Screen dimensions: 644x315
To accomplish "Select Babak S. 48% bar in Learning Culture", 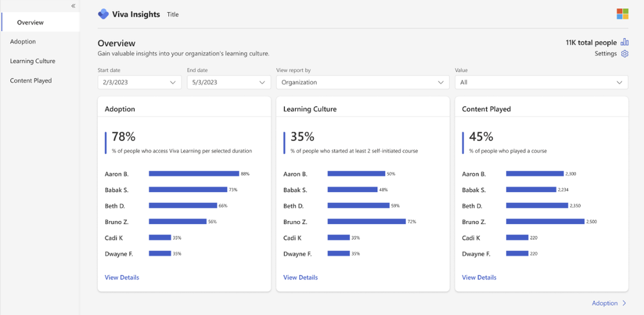I will (x=353, y=189).
